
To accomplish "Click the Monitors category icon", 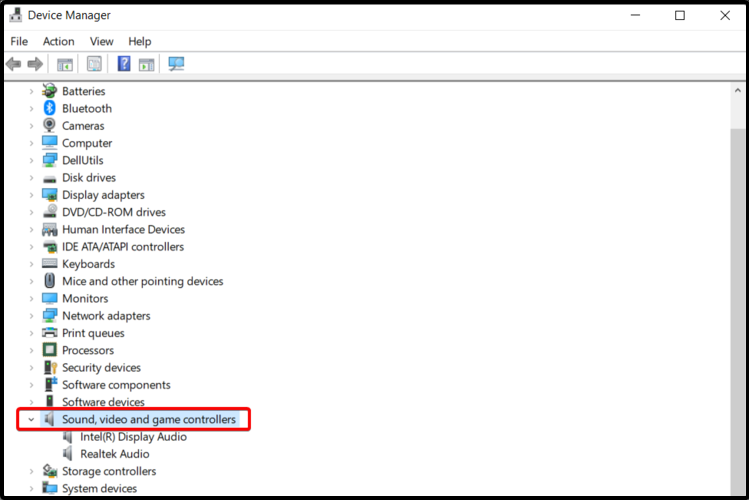I will (49, 298).
